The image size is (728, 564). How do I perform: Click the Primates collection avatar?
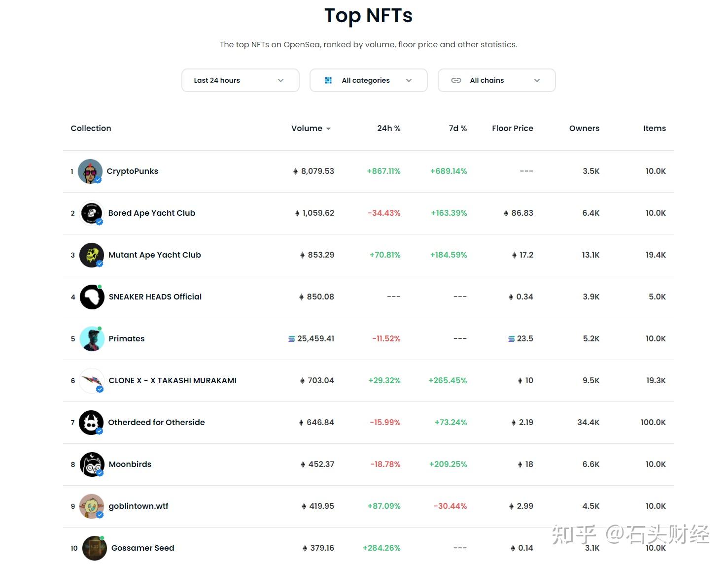click(x=92, y=339)
